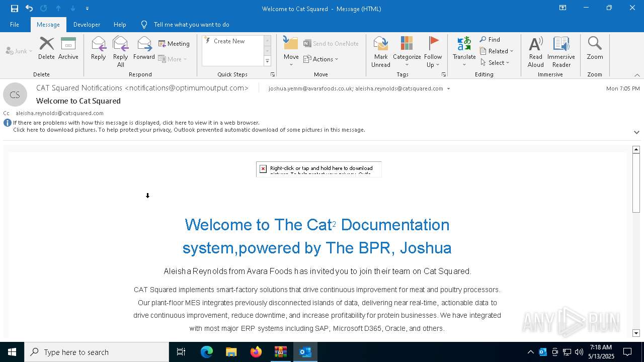Image resolution: width=644 pixels, height=362 pixels.
Task: Save the message with the floppy icon
Action: 14,8
